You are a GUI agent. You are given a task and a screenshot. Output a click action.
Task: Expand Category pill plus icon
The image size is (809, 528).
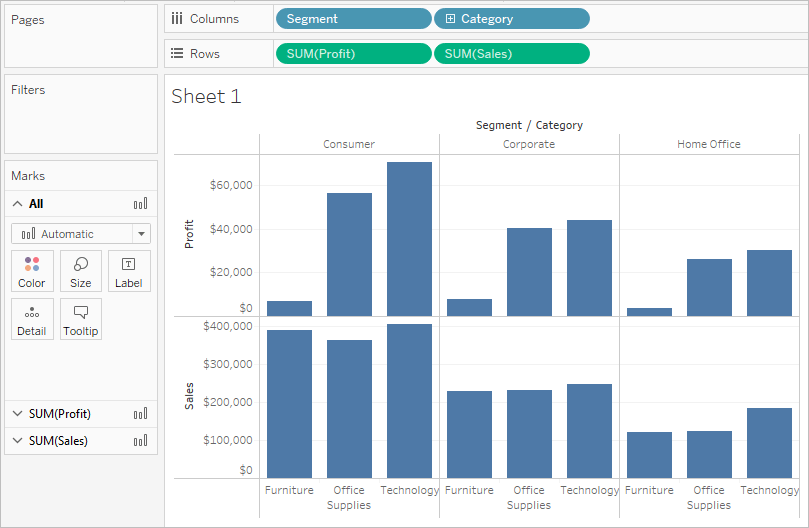[x=450, y=19]
